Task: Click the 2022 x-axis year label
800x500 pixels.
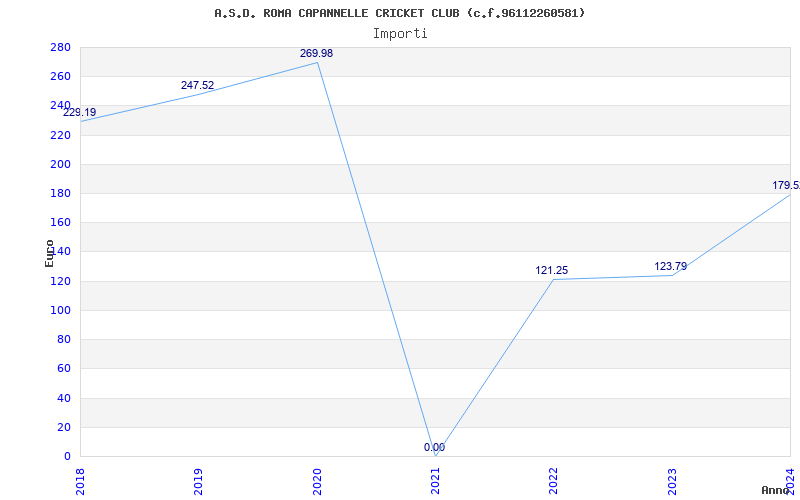Action: pyautogui.click(x=554, y=481)
